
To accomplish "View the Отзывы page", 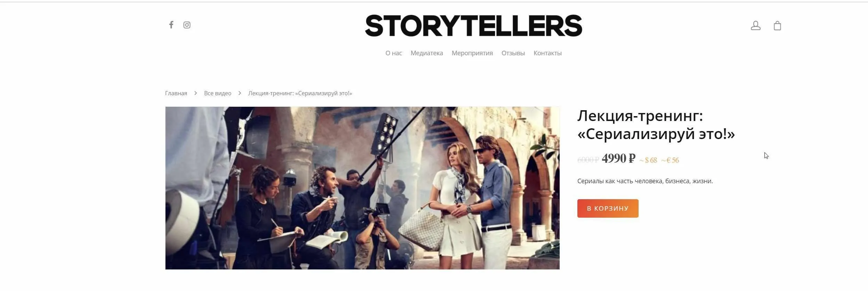I will coord(513,53).
